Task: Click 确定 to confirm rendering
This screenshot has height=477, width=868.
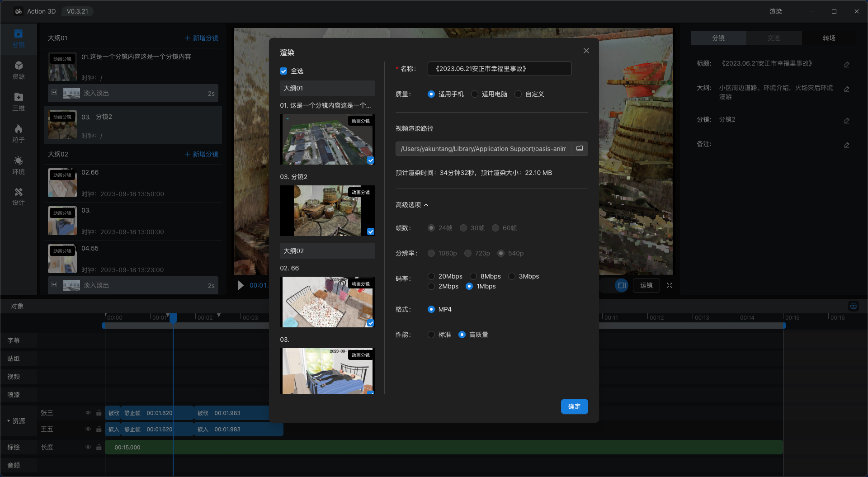Action: tap(574, 406)
